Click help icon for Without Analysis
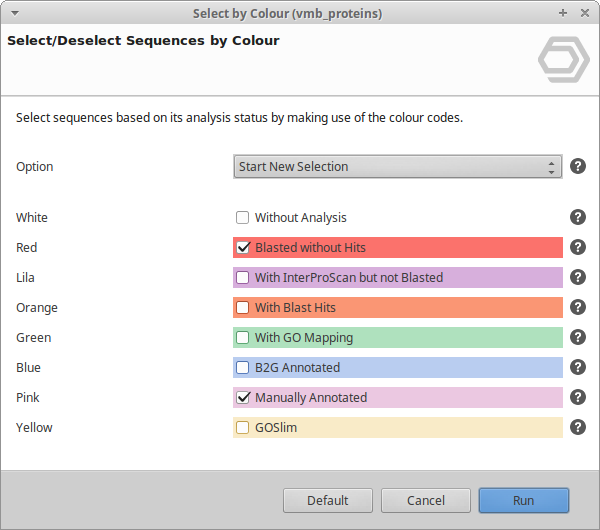 click(578, 217)
